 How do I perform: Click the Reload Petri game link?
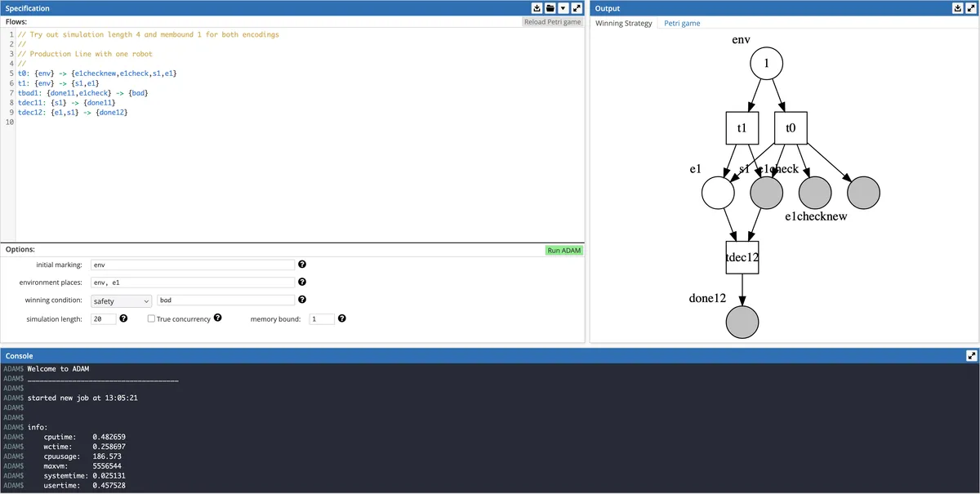(552, 22)
